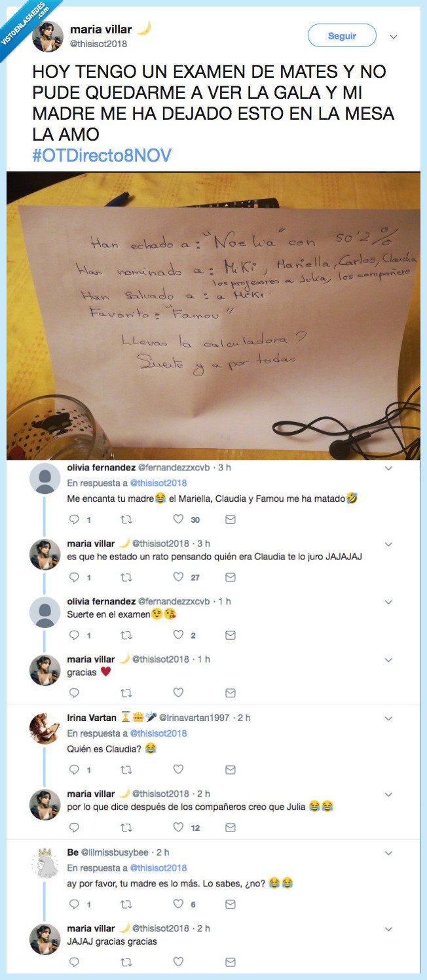This screenshot has width=427, height=980.
Task: Open dropdown arrow next to Seguir button
Action: click(x=394, y=37)
